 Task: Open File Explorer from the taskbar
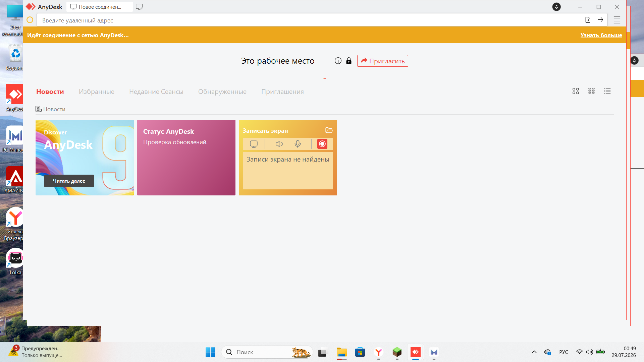341,352
